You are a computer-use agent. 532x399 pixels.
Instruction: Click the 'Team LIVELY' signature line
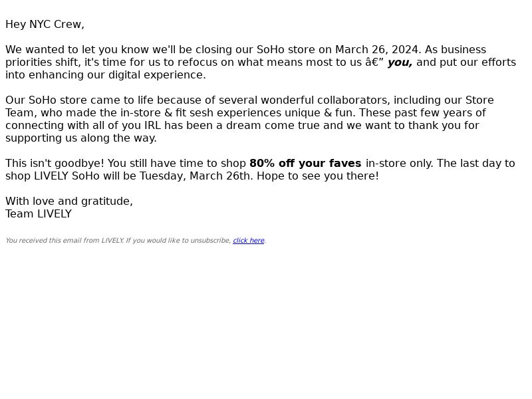click(39, 213)
